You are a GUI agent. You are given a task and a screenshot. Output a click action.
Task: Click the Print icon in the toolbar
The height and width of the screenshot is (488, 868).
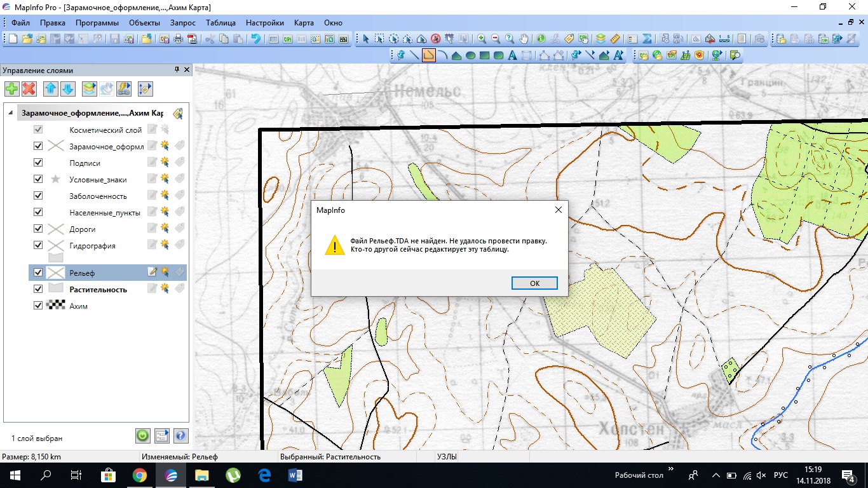point(179,39)
